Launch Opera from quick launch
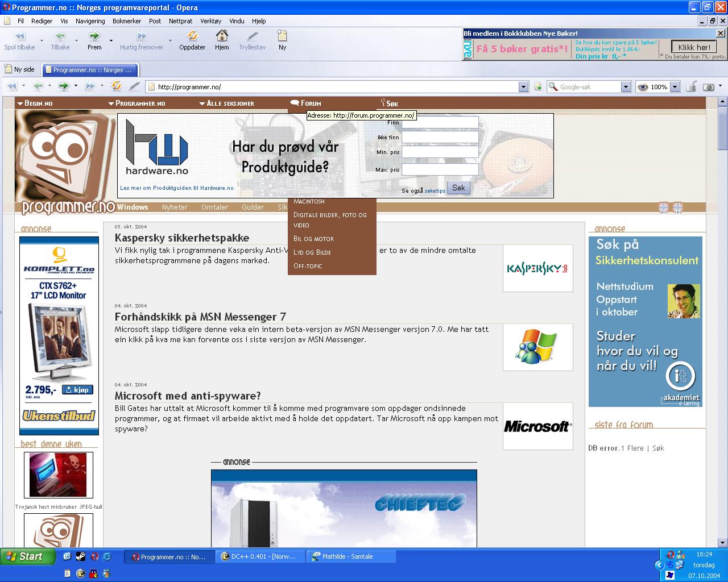Image resolution: width=728 pixels, height=582 pixels. [x=94, y=556]
